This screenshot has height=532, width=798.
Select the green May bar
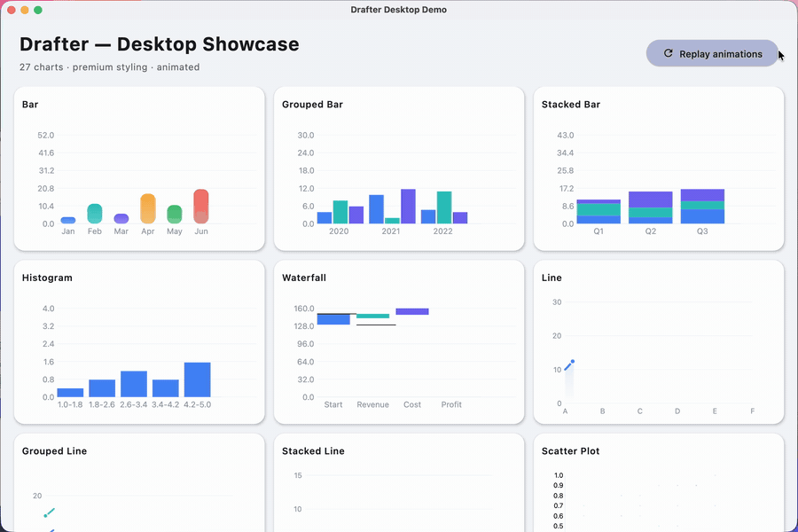coord(175,215)
